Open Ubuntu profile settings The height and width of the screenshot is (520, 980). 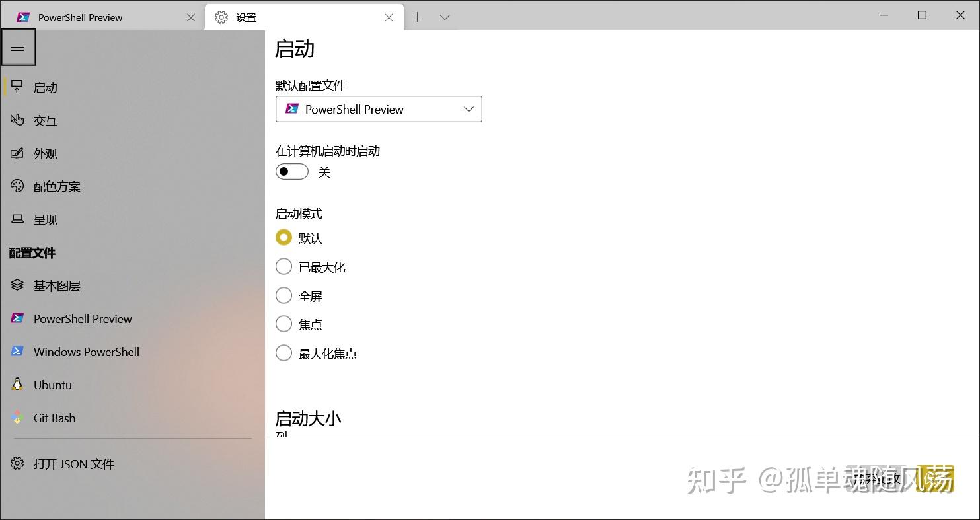pyautogui.click(x=132, y=385)
